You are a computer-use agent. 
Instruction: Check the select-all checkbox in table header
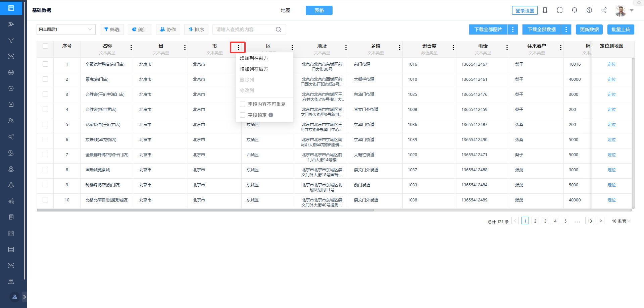coord(45,46)
